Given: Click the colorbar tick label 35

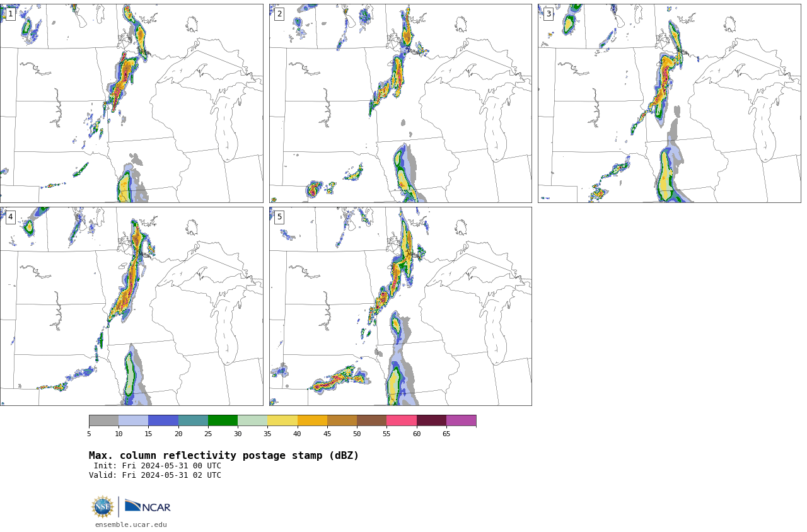Looking at the screenshot, I should tap(267, 434).
